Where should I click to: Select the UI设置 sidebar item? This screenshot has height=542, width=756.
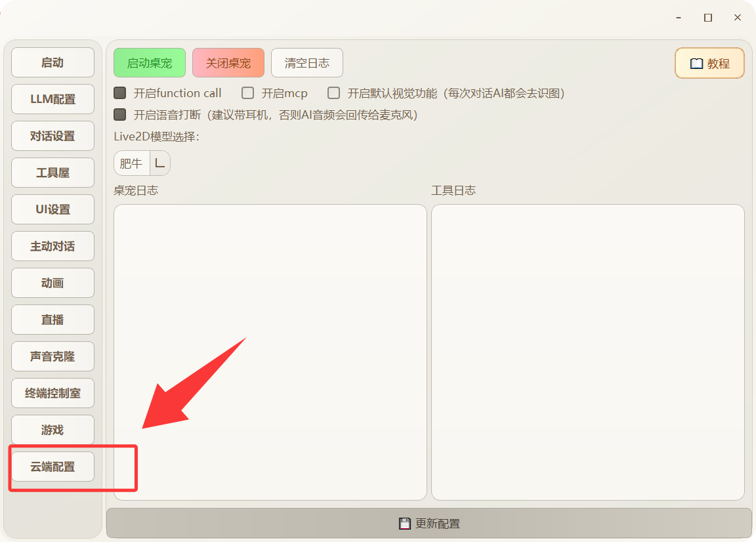[x=52, y=210]
